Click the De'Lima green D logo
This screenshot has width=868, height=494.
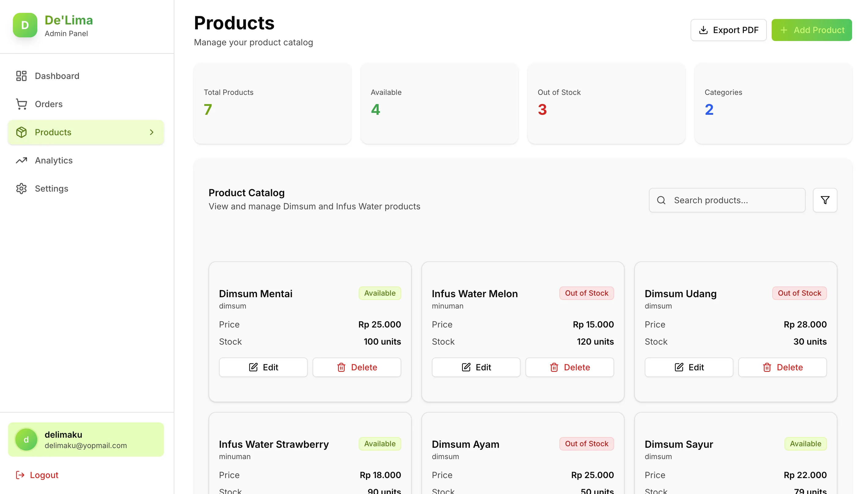click(x=25, y=25)
